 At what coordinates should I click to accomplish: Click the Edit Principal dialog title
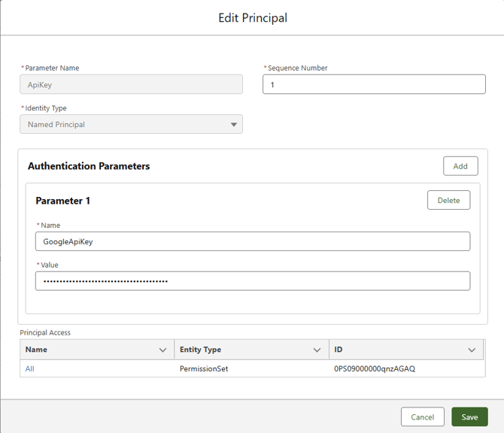click(252, 17)
